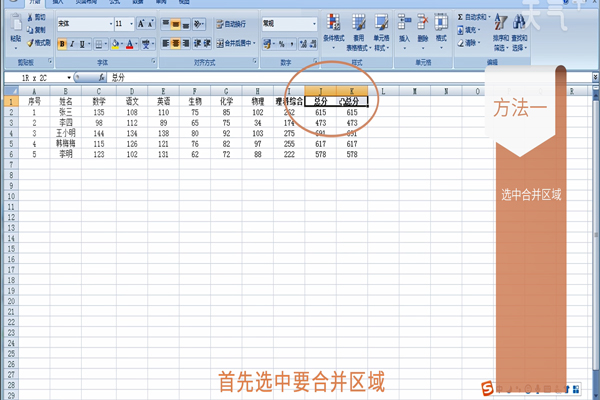Click the Increase Decimal icon
Screen dimensions: 600x400
click(x=303, y=44)
